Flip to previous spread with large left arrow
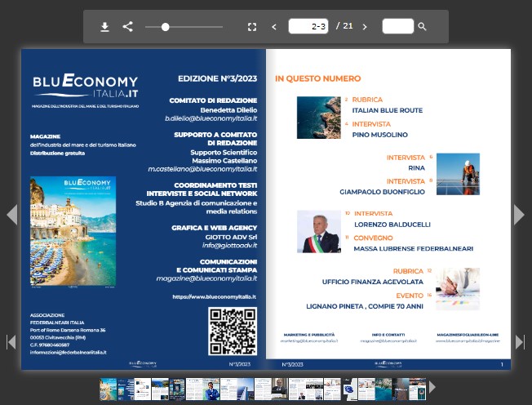Image resolution: width=532 pixels, height=405 pixels. (x=12, y=215)
